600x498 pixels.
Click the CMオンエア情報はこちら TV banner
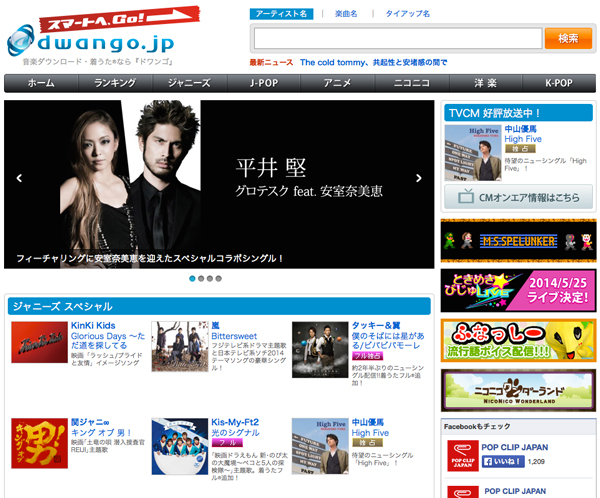pyautogui.click(x=518, y=197)
